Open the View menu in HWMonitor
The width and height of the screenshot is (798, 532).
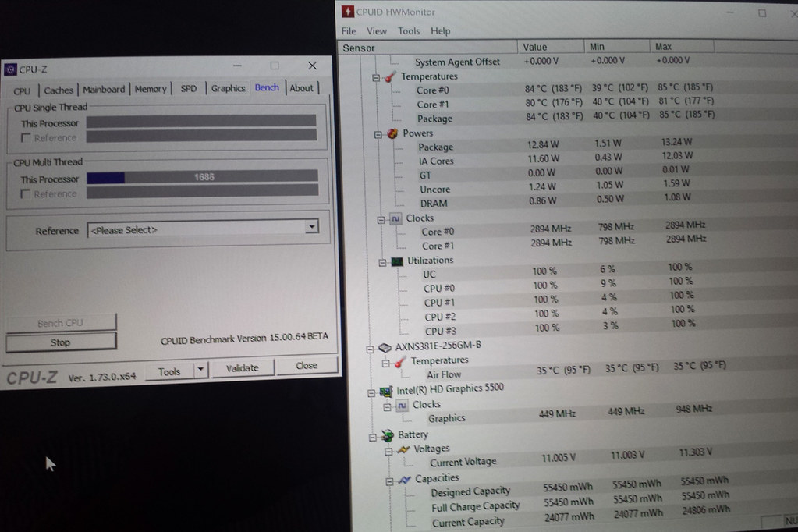point(377,31)
